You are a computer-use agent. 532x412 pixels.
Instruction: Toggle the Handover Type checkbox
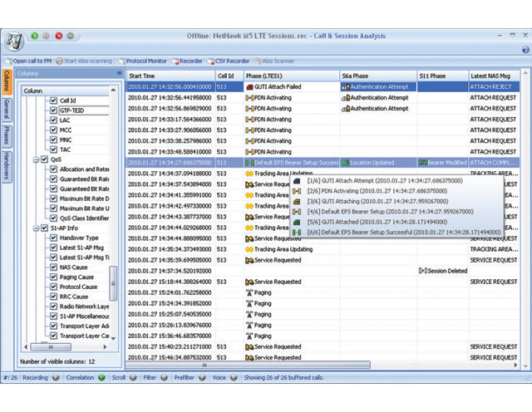click(x=53, y=238)
